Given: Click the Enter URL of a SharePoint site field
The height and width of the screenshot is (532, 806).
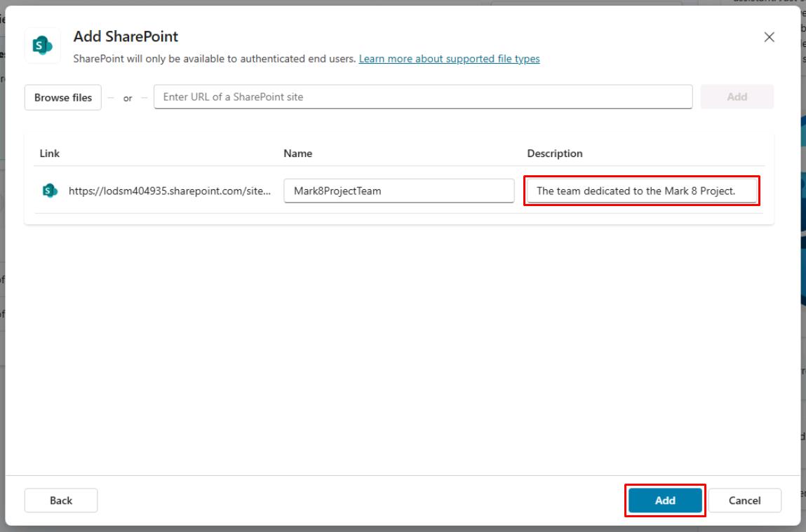Looking at the screenshot, I should coord(421,97).
